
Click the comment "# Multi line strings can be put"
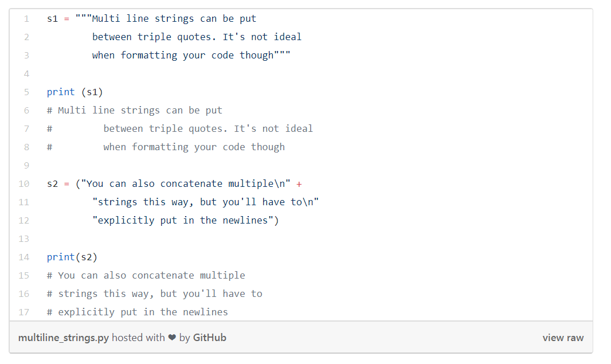(135, 110)
